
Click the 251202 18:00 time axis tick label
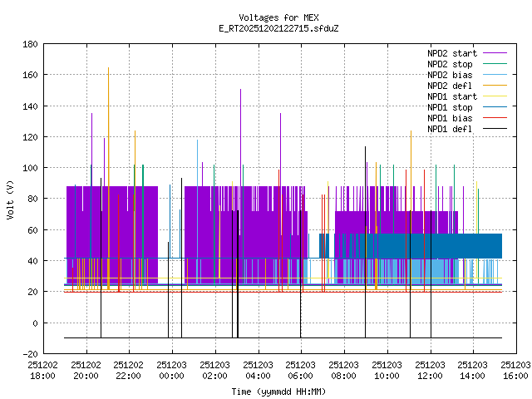coord(42,370)
